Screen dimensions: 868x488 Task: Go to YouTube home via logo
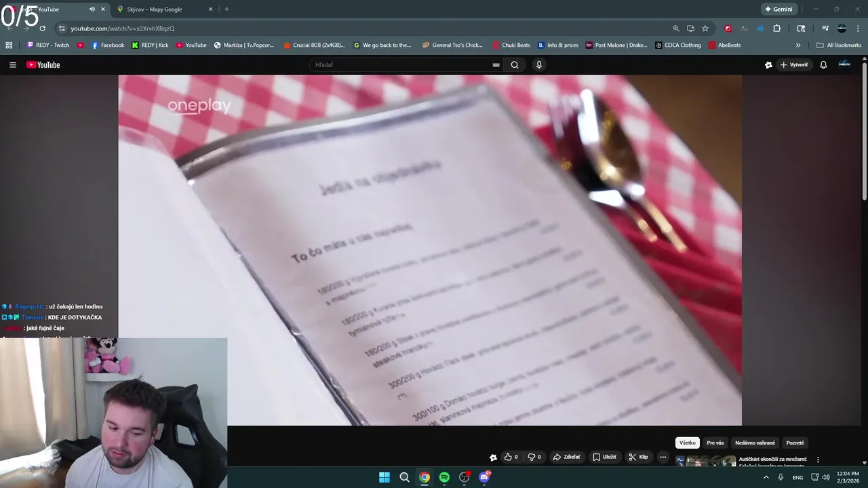point(43,65)
